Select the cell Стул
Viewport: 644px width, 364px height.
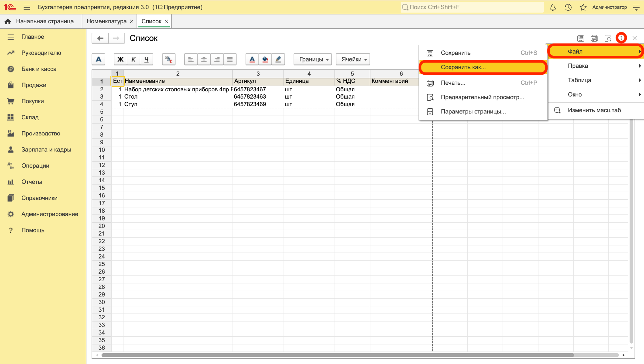(178, 104)
